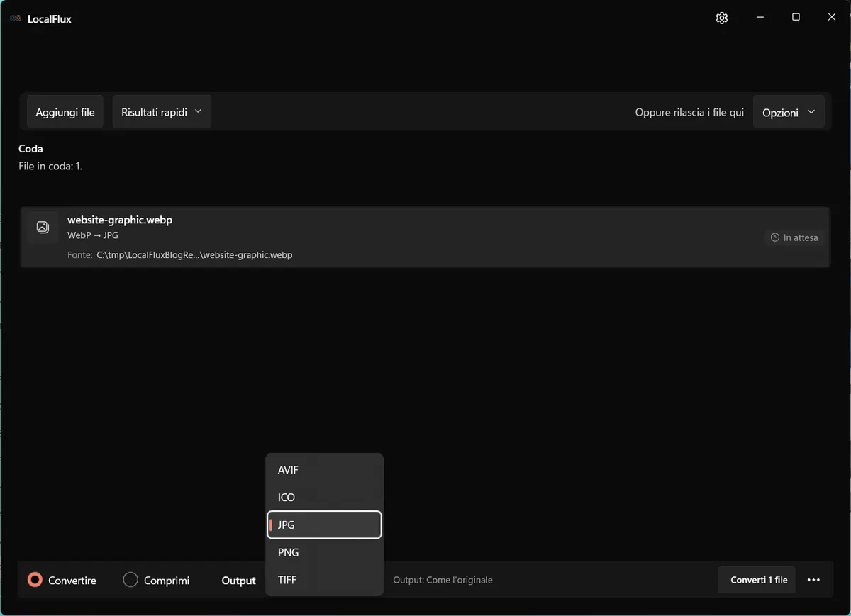
Task: Choose AVIF from the format list
Action: 324,470
